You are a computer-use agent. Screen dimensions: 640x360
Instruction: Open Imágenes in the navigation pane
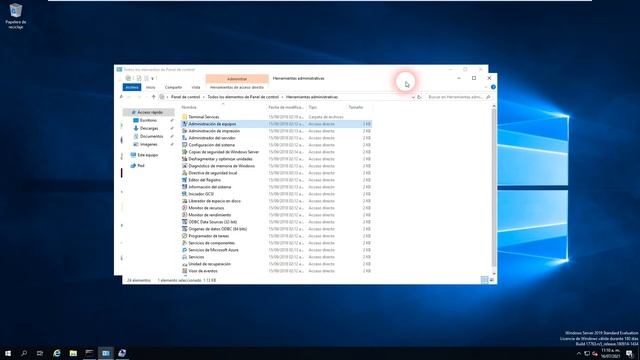148,144
